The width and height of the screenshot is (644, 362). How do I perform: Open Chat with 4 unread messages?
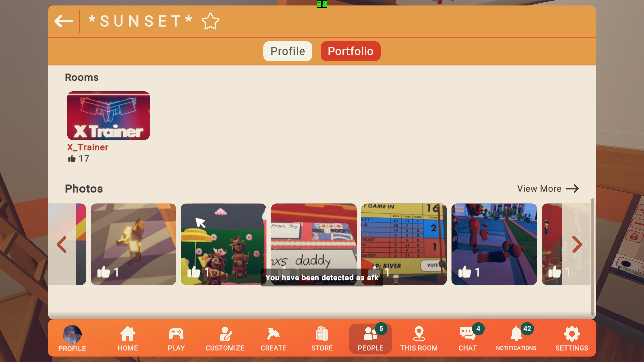pyautogui.click(x=468, y=339)
